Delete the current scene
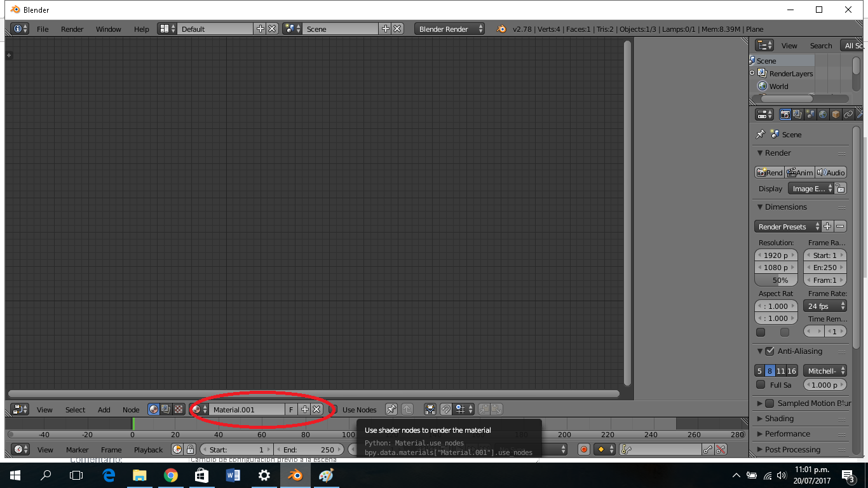Image resolution: width=868 pixels, height=488 pixels. click(x=397, y=29)
